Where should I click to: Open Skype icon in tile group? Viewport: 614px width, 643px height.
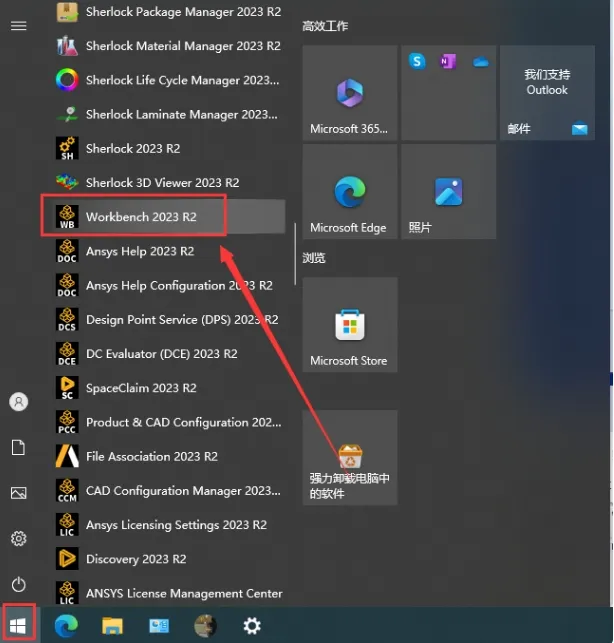417,62
